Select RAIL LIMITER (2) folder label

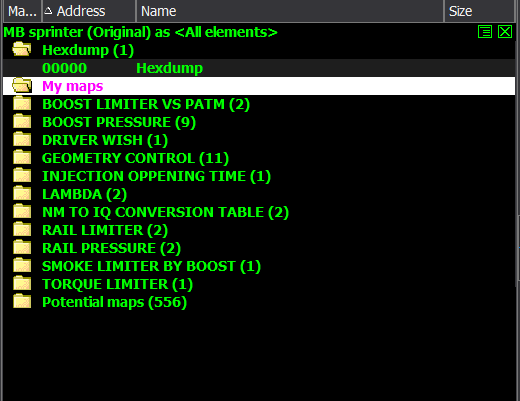tap(105, 230)
